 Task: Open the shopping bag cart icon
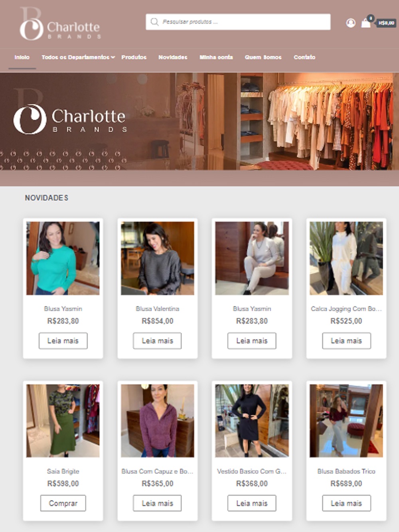(365, 23)
